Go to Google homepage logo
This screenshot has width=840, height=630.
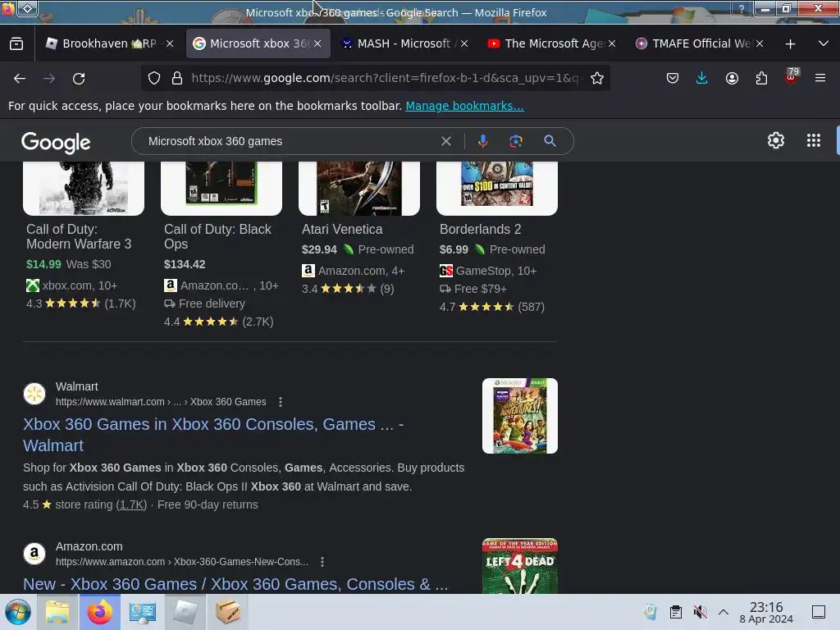(x=56, y=143)
